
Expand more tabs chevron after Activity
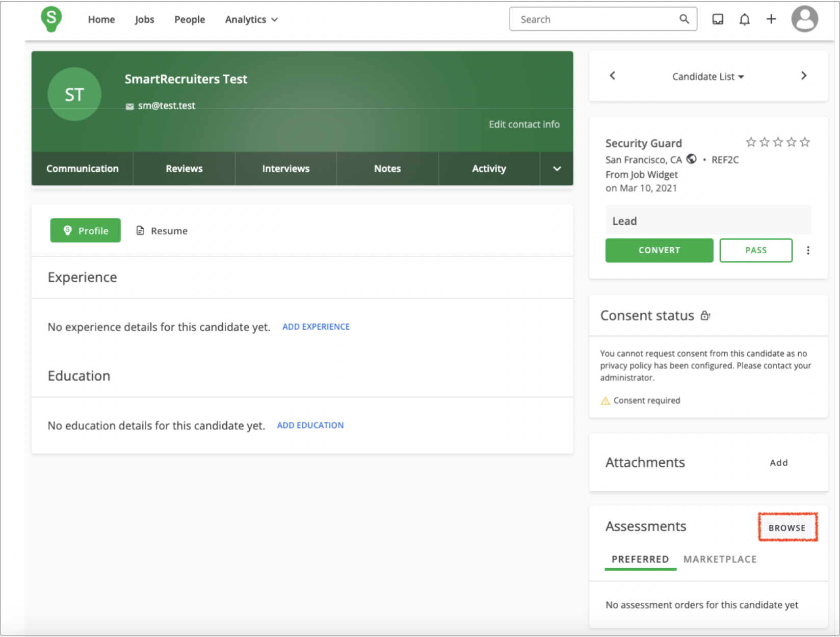557,169
